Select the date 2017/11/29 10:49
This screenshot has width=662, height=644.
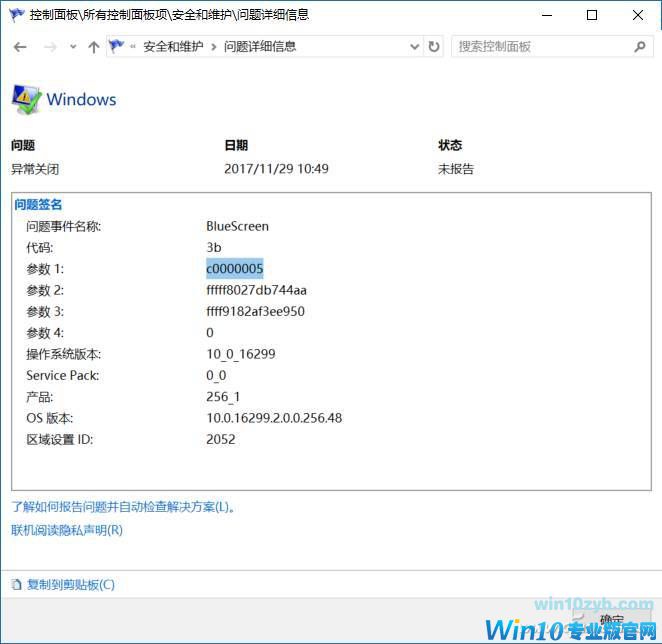click(x=276, y=169)
